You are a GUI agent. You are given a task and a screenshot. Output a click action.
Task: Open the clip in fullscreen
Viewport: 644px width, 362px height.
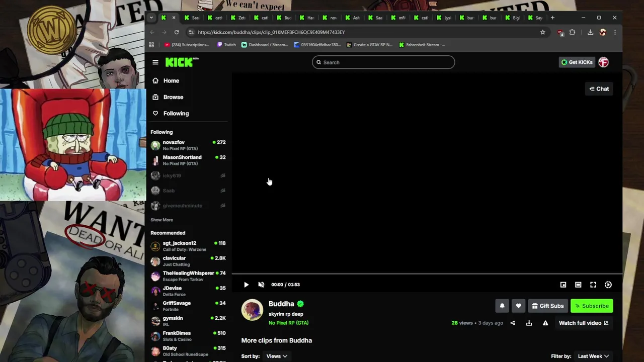[593, 285]
